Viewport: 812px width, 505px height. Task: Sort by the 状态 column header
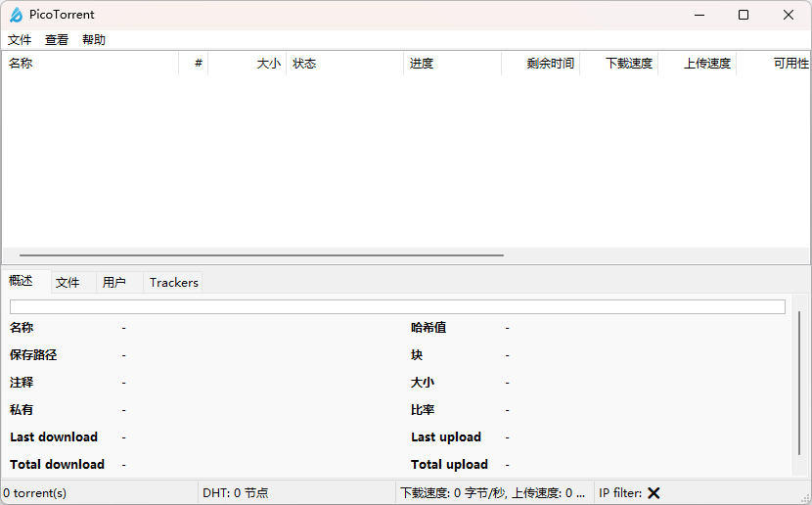[x=345, y=64]
